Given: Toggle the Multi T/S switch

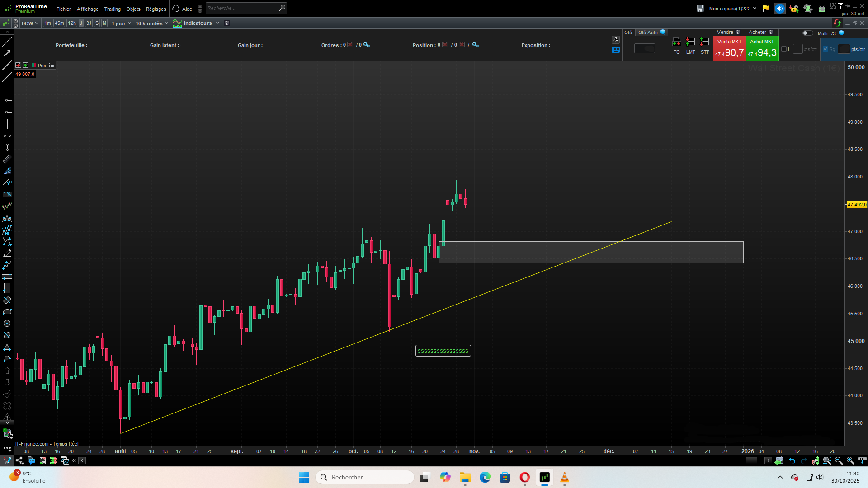Looking at the screenshot, I should click(x=807, y=33).
